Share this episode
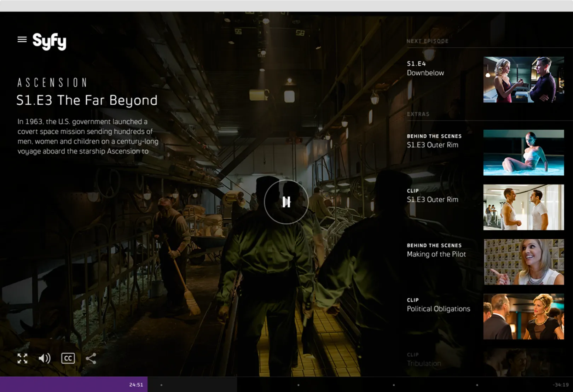The image size is (573, 392). tap(91, 358)
